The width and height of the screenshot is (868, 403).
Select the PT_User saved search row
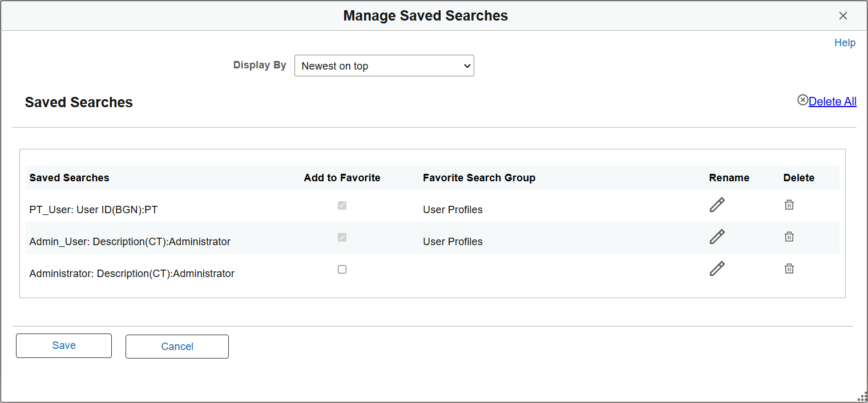94,209
